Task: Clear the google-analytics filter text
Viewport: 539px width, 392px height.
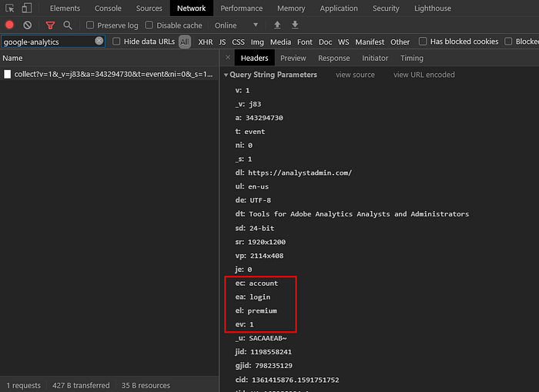Action: [99, 41]
